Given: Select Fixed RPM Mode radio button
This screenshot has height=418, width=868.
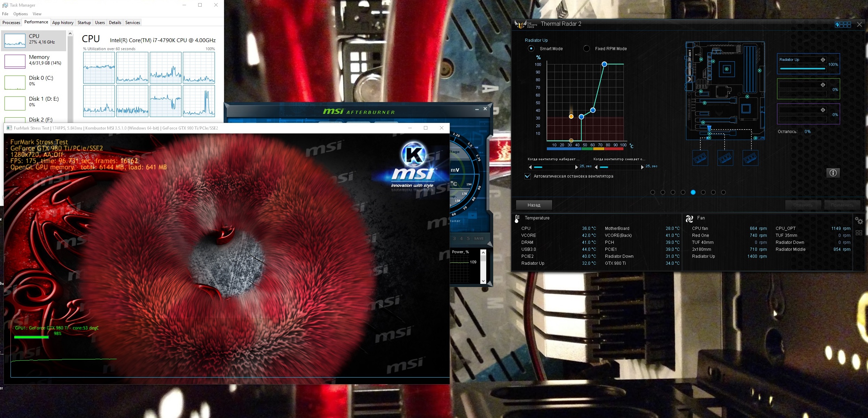Looking at the screenshot, I should pos(587,48).
